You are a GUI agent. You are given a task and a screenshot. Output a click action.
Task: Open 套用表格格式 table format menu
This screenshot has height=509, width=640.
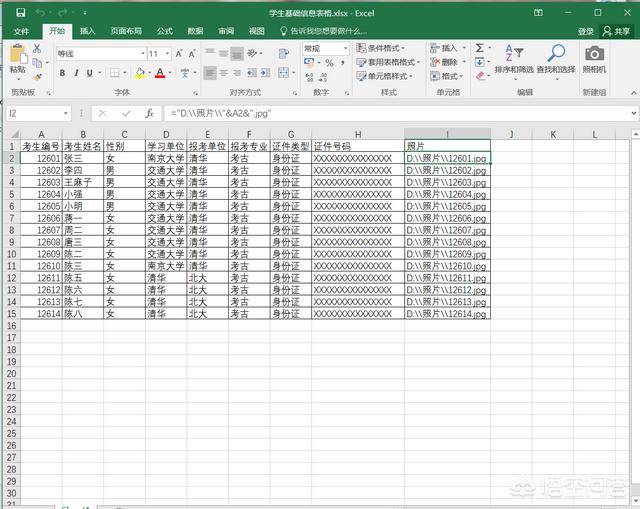[x=388, y=62]
